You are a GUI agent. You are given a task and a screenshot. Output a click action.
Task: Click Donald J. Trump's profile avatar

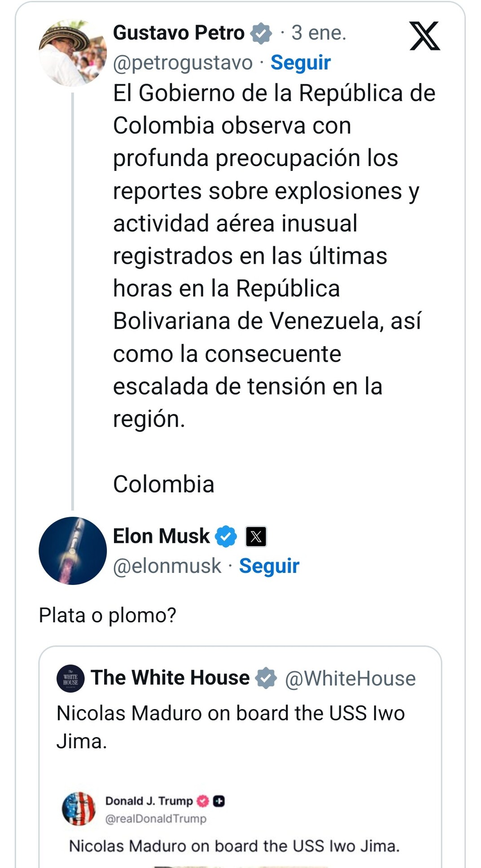[x=79, y=809]
